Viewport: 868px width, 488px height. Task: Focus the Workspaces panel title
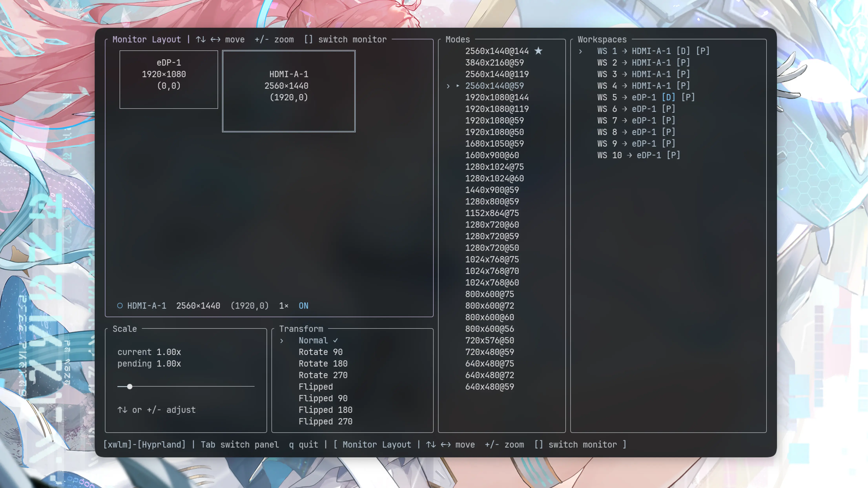[602, 39]
